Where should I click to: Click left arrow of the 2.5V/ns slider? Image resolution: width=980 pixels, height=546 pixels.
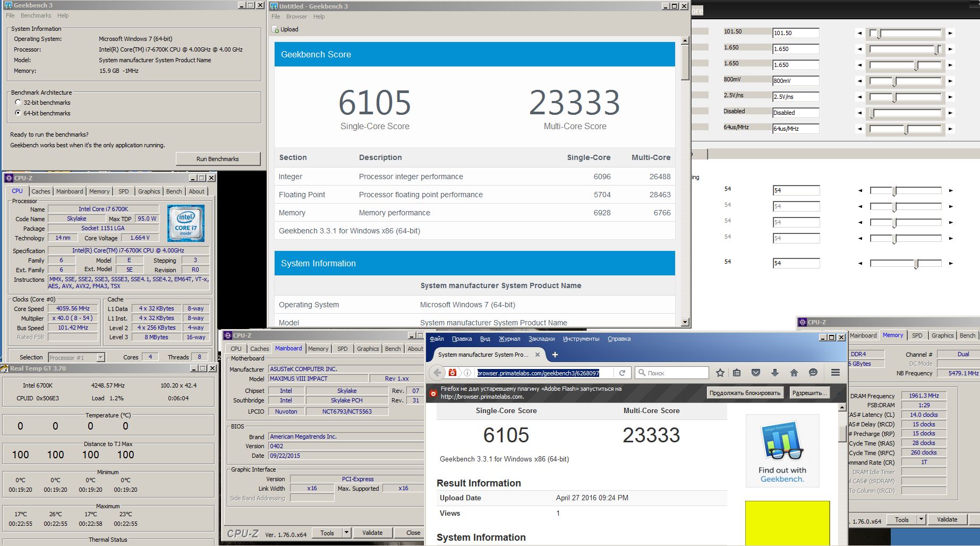click(859, 97)
